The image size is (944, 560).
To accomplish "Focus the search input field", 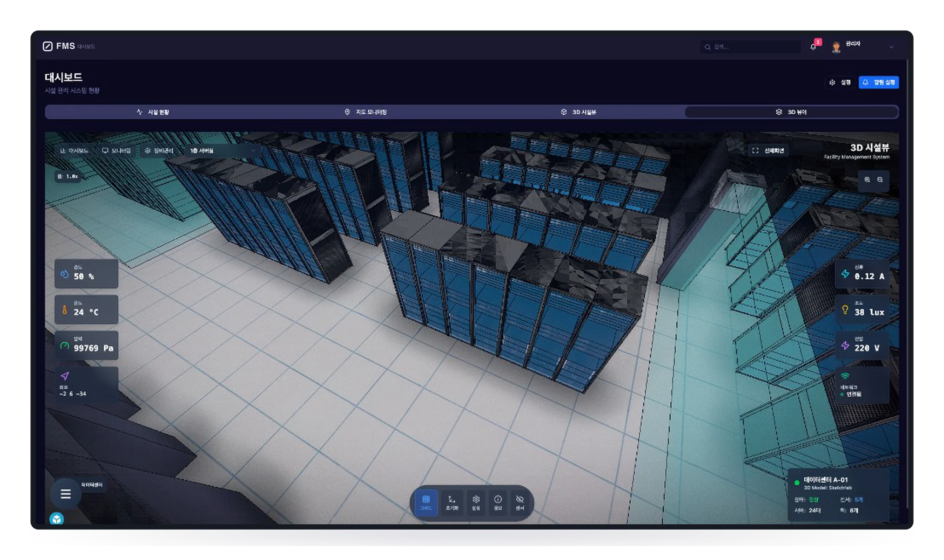I will pos(750,47).
